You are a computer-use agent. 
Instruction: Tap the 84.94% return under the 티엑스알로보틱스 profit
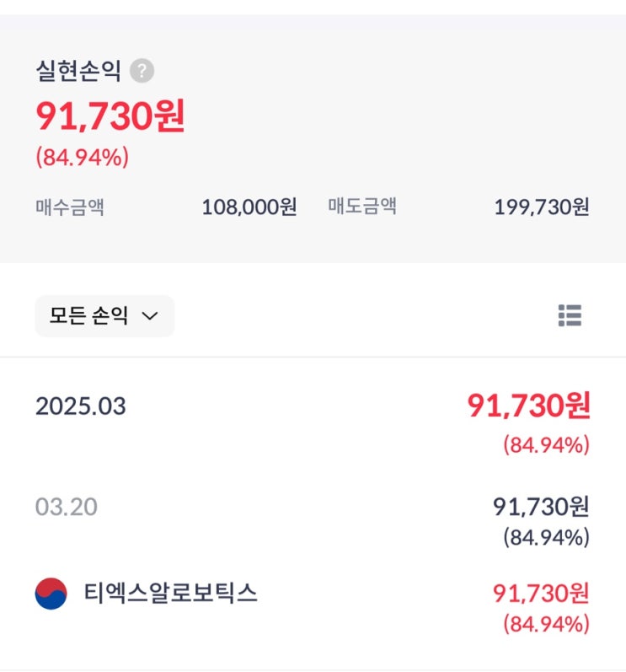(x=546, y=624)
